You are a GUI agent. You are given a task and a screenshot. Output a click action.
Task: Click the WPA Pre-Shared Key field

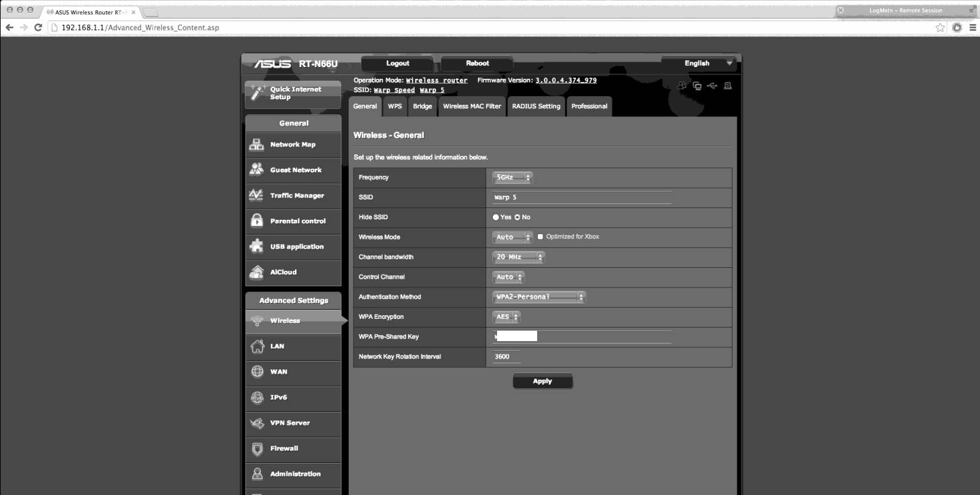pyautogui.click(x=581, y=337)
